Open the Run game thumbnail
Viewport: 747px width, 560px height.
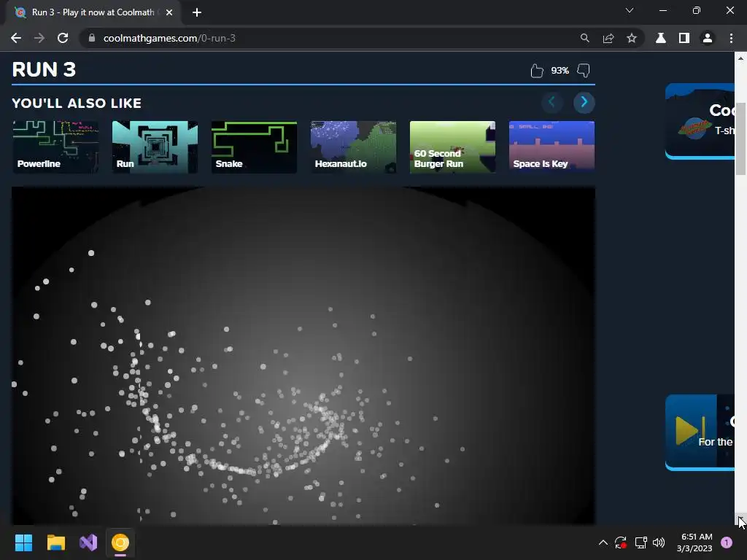click(155, 147)
